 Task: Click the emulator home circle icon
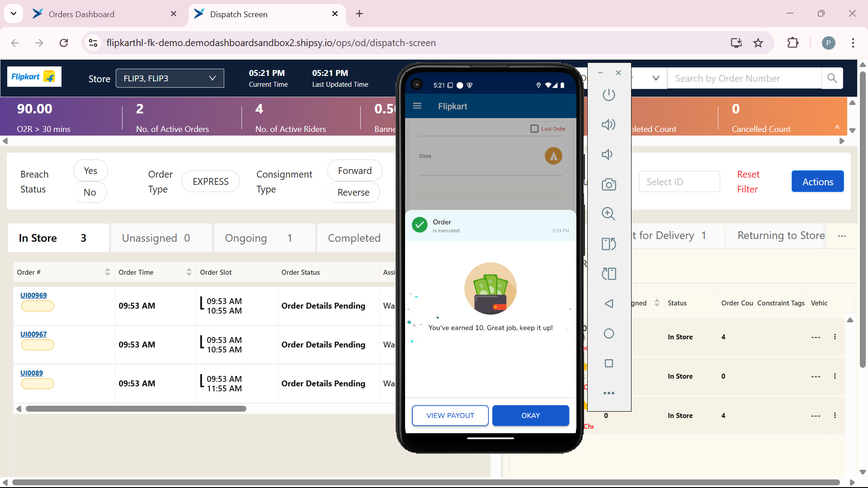609,333
